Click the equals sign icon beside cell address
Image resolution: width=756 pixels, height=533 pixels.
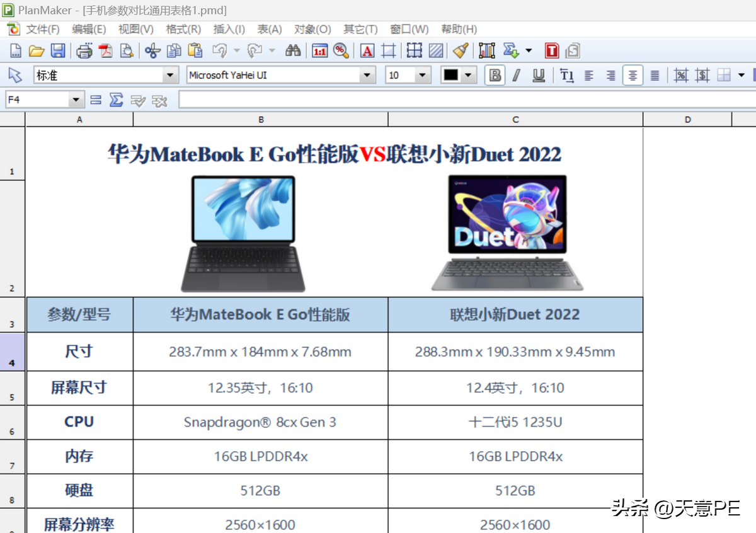click(x=96, y=100)
